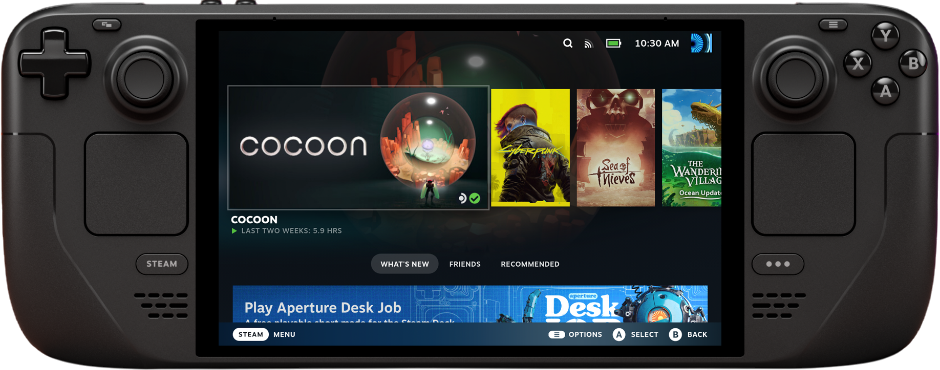Viewport: 940px width, 370px height.
Task: Select the Cyberpunk game cover
Action: (x=531, y=148)
